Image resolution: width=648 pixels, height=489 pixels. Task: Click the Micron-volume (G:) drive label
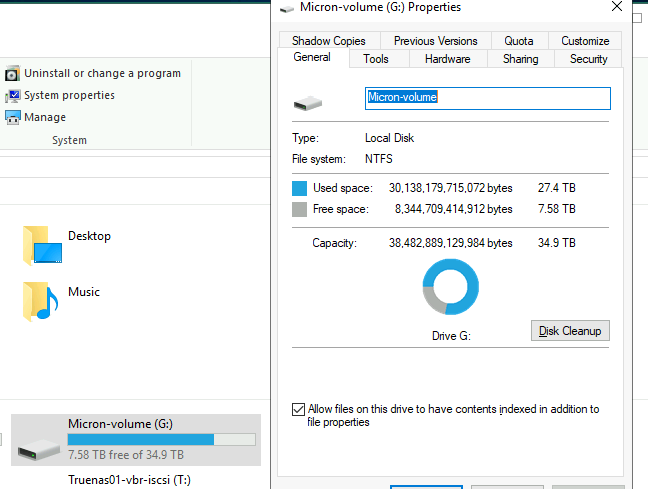click(x=120, y=424)
